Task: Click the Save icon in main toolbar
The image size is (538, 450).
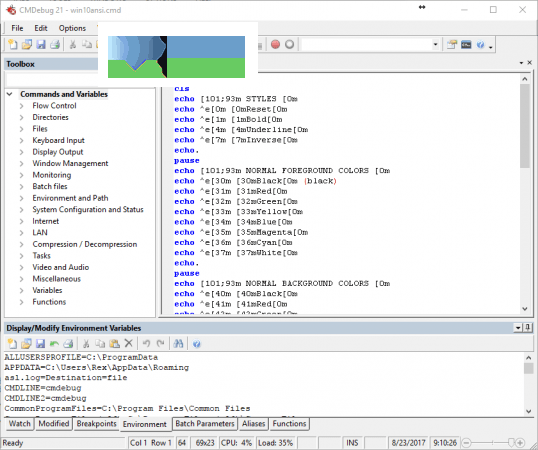Action: (x=41, y=45)
